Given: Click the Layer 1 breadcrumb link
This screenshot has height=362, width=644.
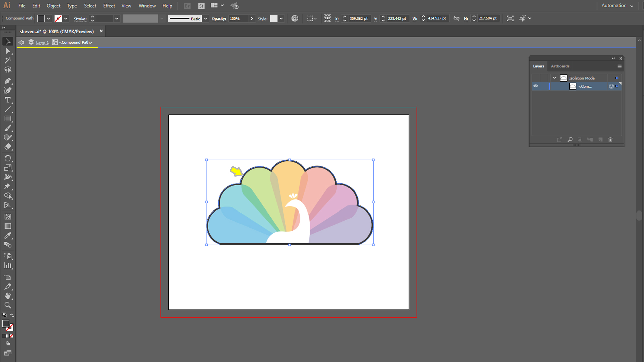Looking at the screenshot, I should 42,42.
